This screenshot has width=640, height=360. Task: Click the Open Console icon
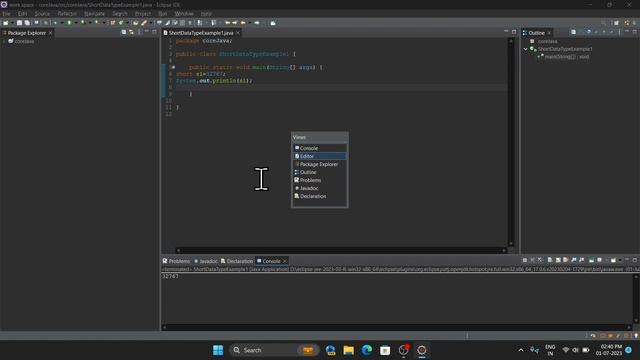[x=613, y=260]
